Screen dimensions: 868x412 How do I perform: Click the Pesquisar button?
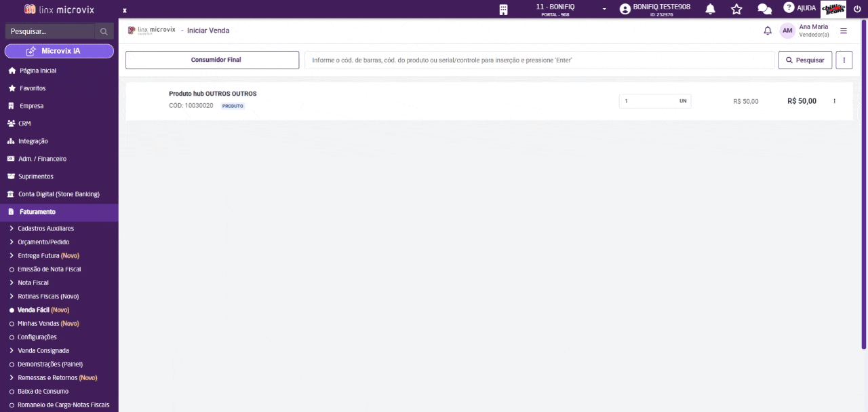[805, 60]
